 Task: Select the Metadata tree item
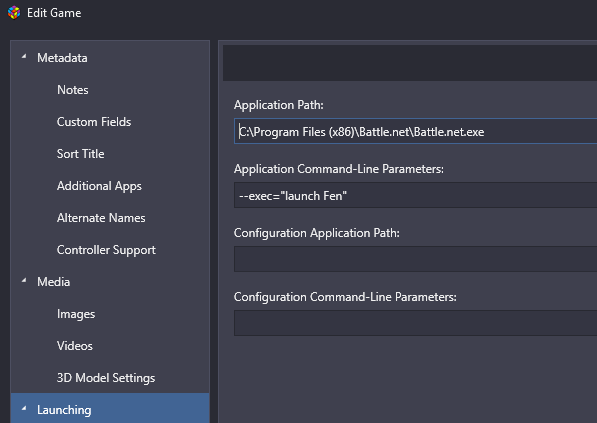point(62,58)
